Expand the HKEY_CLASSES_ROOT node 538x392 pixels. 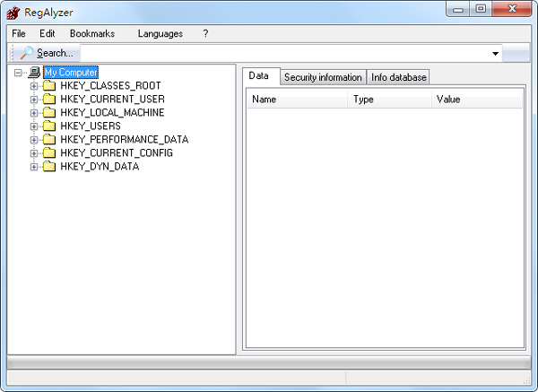tap(34, 86)
